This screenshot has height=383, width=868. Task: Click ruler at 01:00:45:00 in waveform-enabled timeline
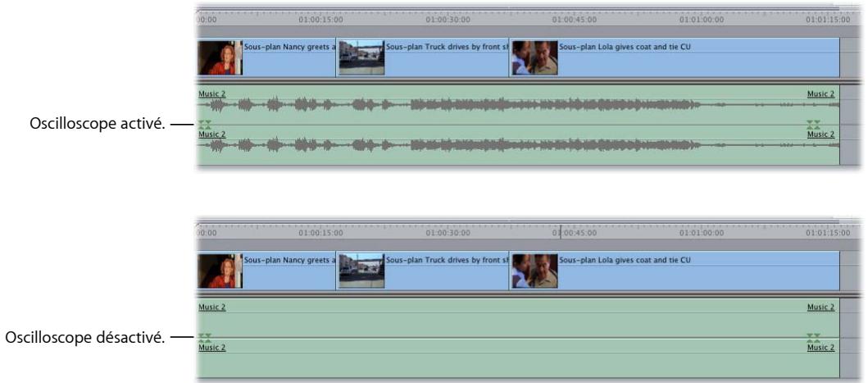pyautogui.click(x=575, y=20)
